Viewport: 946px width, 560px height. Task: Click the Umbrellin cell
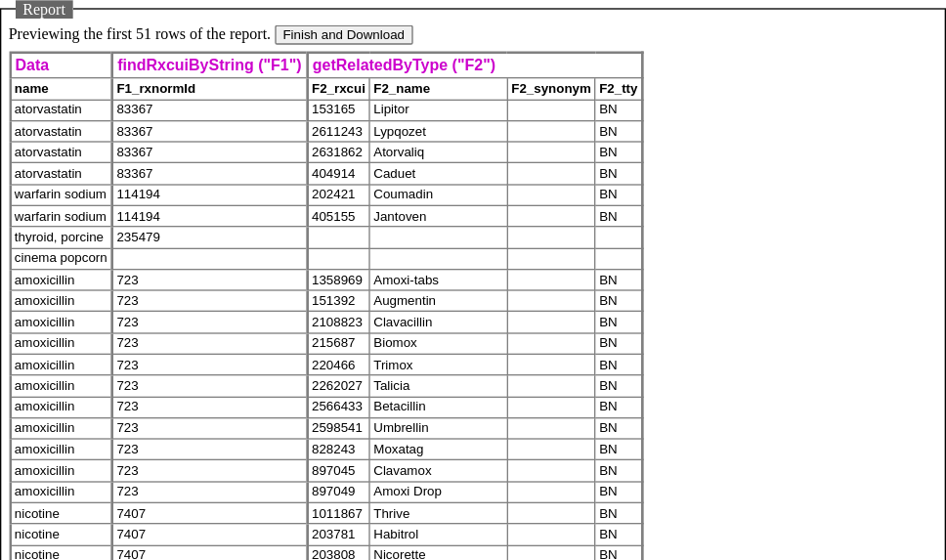pyautogui.click(x=439, y=428)
